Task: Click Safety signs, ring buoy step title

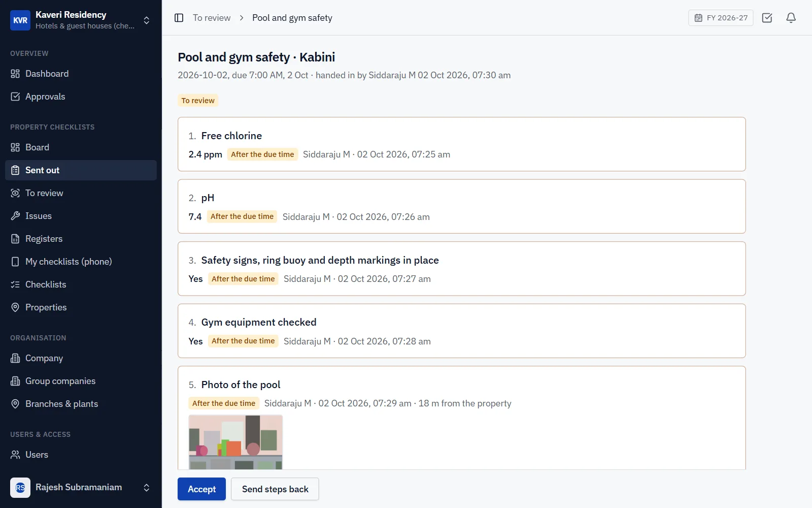Action: tap(320, 260)
